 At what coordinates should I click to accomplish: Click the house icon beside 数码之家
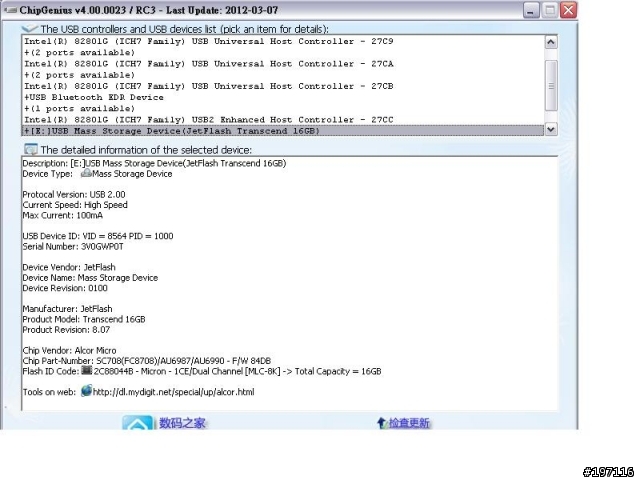tap(138, 423)
